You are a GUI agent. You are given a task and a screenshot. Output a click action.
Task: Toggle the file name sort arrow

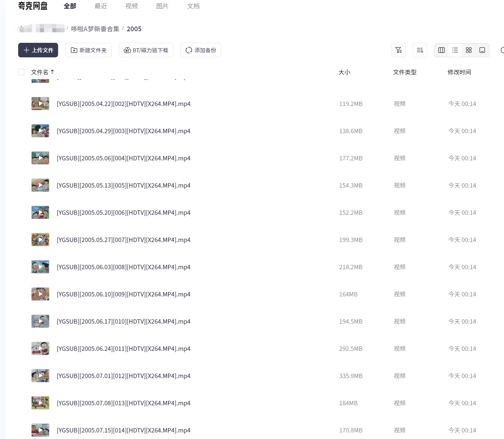(x=52, y=72)
